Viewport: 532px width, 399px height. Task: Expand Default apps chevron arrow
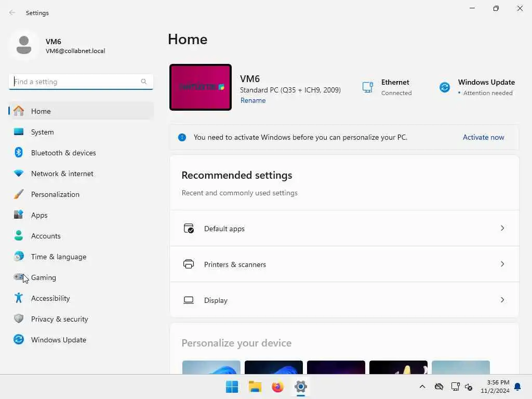point(502,228)
